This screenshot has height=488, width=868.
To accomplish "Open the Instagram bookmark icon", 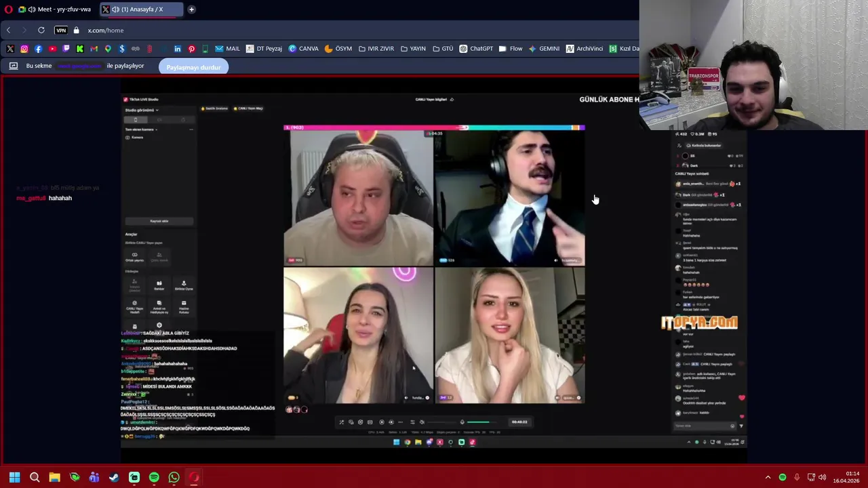I will click(24, 49).
